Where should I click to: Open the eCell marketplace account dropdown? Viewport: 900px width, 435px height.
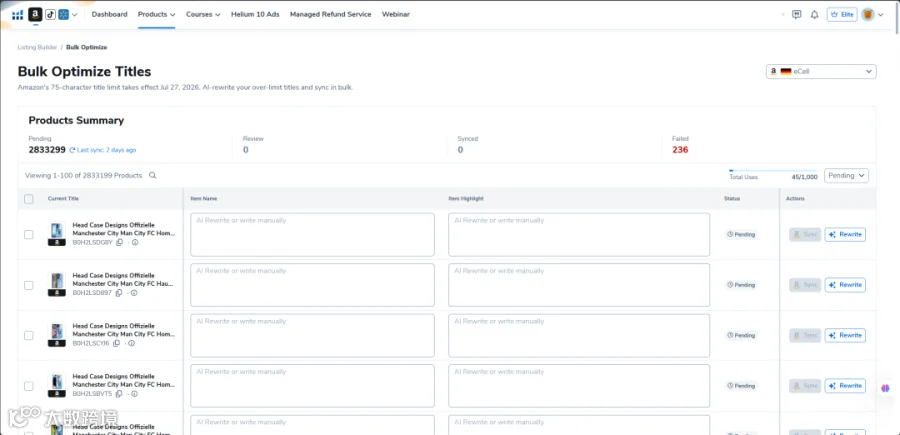pos(821,72)
